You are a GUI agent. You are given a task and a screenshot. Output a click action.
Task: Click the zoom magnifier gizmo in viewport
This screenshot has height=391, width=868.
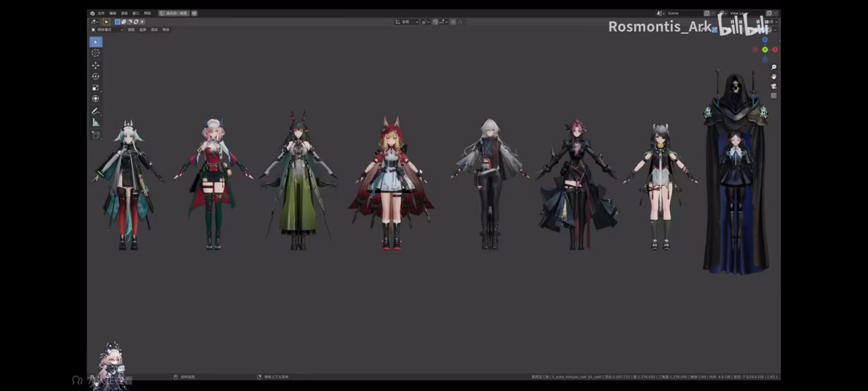coord(774,67)
